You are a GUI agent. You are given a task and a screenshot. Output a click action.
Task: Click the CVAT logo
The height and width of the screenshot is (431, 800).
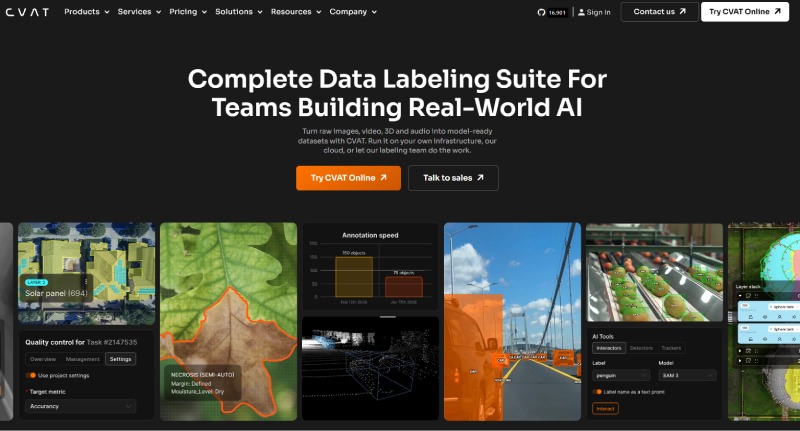pos(27,12)
